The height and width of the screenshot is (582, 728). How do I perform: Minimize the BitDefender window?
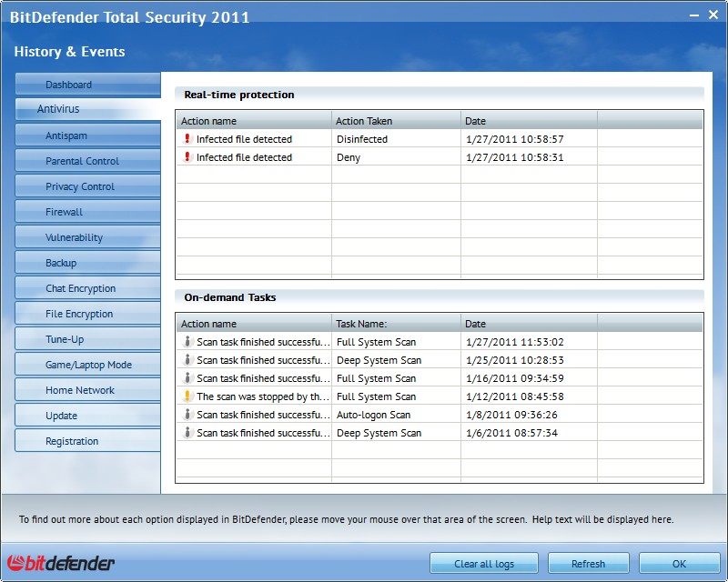(x=694, y=15)
